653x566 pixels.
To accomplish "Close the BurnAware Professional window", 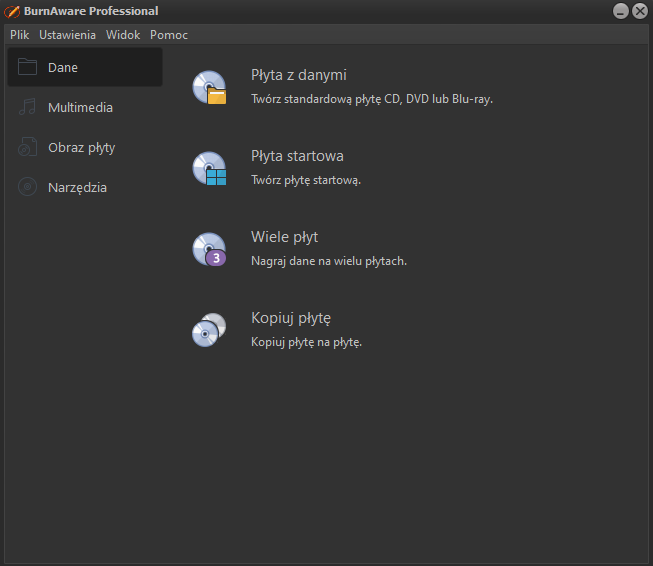I will tap(640, 11).
